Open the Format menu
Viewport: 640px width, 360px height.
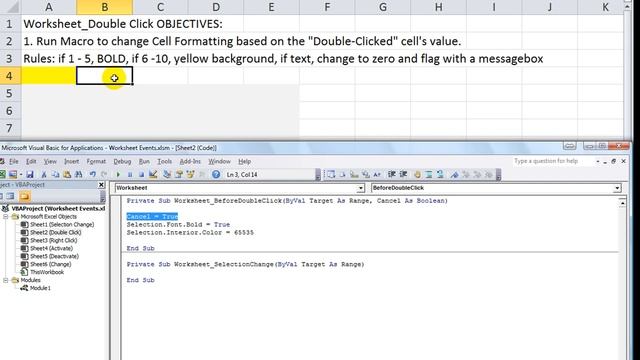96,161
